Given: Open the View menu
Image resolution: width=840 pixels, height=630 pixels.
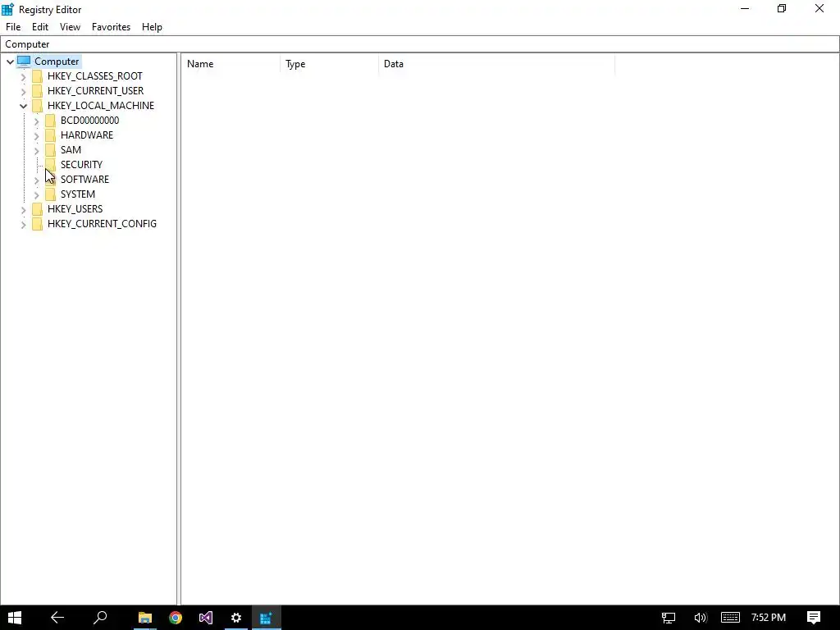Looking at the screenshot, I should tap(70, 27).
